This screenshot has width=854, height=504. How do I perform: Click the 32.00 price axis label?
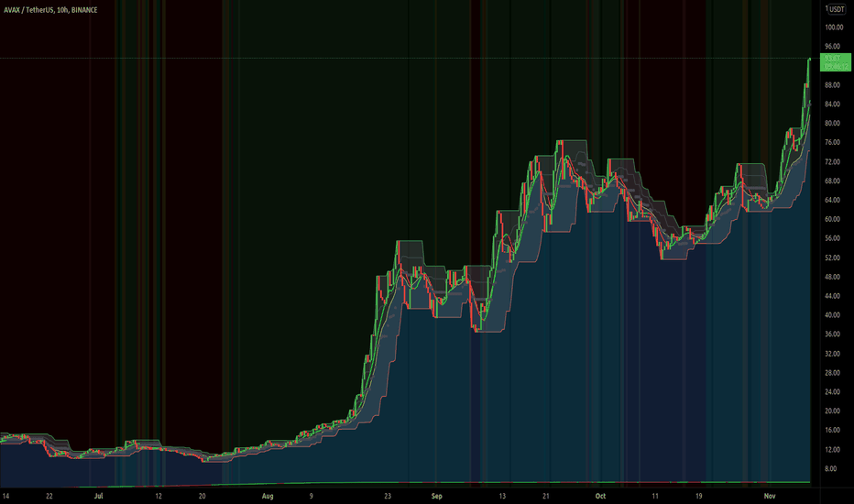tap(832, 354)
